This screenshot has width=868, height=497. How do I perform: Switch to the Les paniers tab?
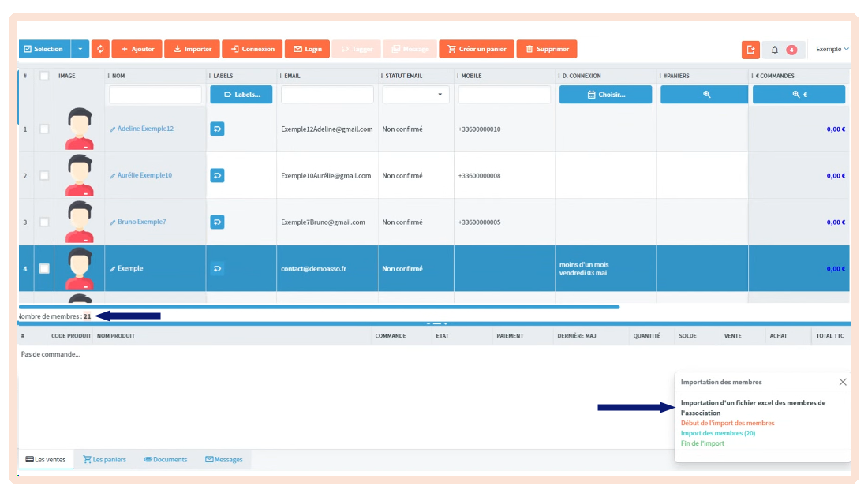104,459
